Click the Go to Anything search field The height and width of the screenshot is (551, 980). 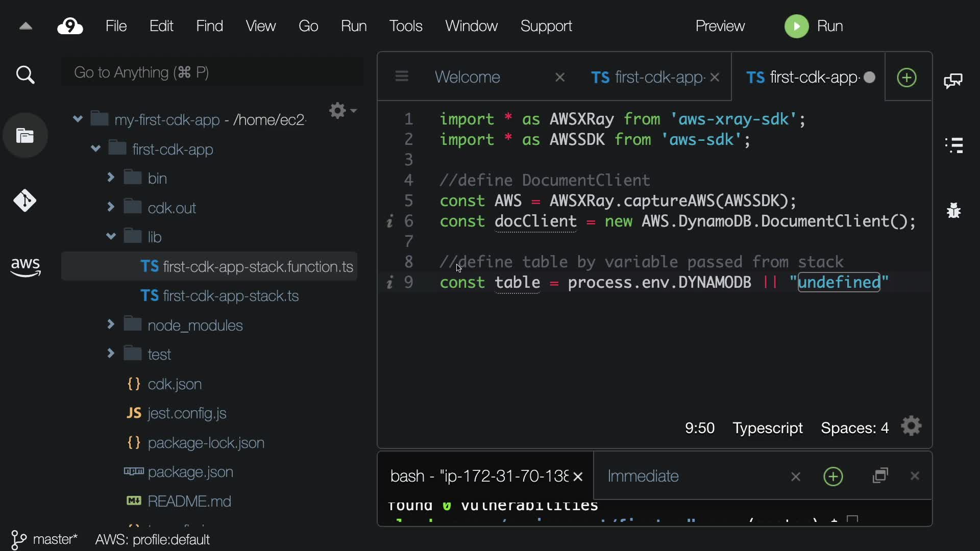(x=212, y=72)
